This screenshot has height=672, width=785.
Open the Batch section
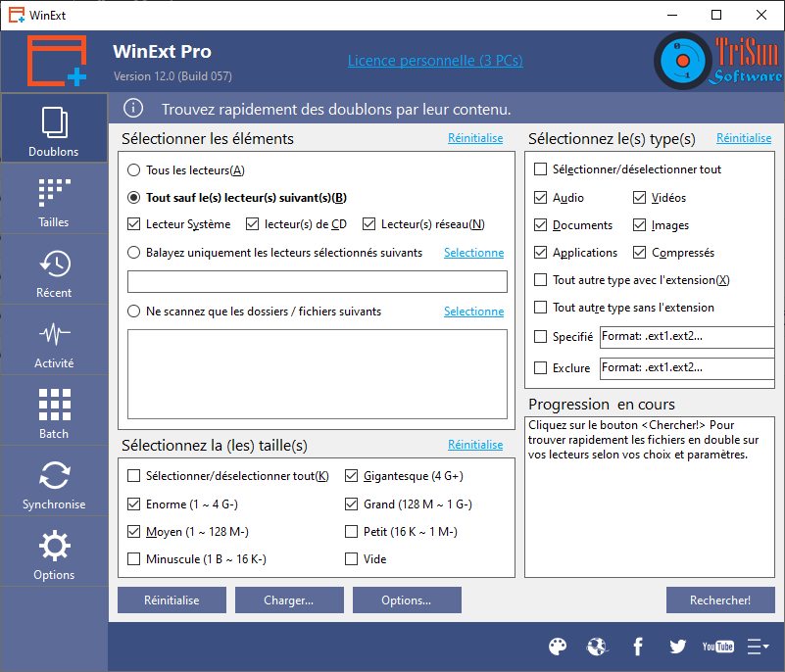pos(54,410)
